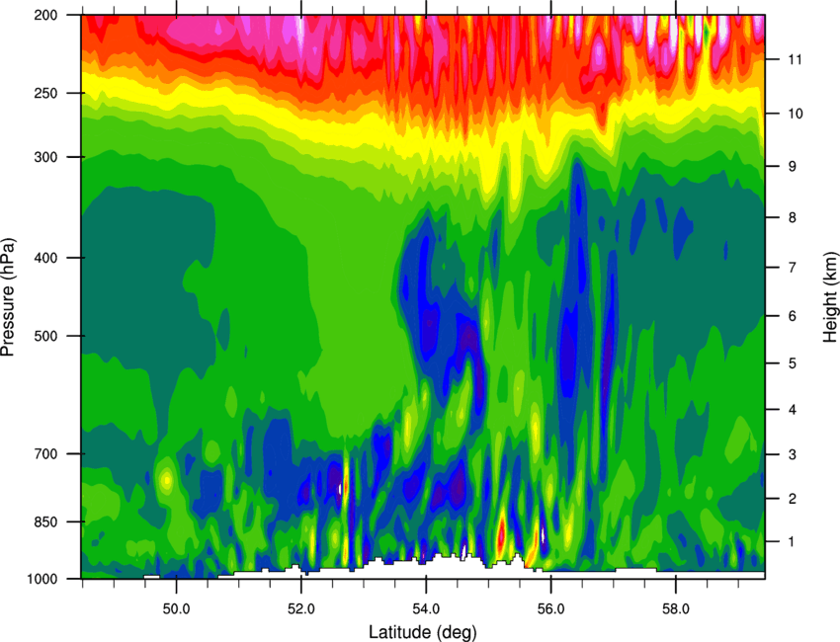Click the 250 pressure tick label
Screen dimensions: 840x642
click(46, 93)
